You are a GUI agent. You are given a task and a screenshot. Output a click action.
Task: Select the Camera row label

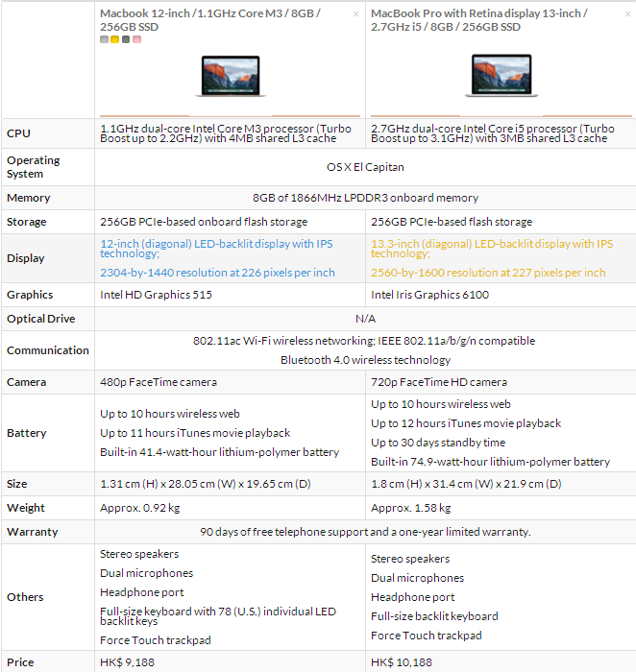coord(27,382)
